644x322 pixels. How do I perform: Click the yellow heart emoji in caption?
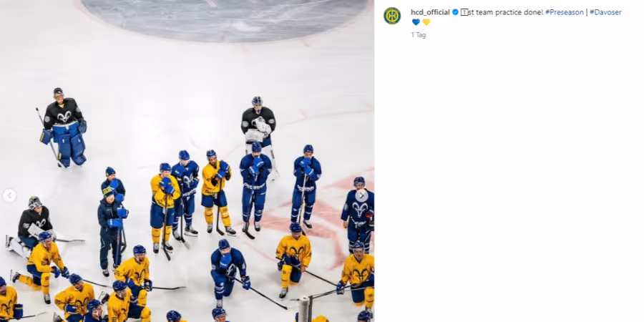tap(426, 22)
